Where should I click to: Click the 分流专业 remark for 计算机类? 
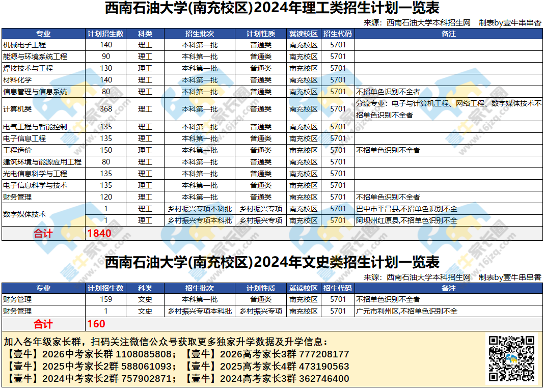pos(448,109)
